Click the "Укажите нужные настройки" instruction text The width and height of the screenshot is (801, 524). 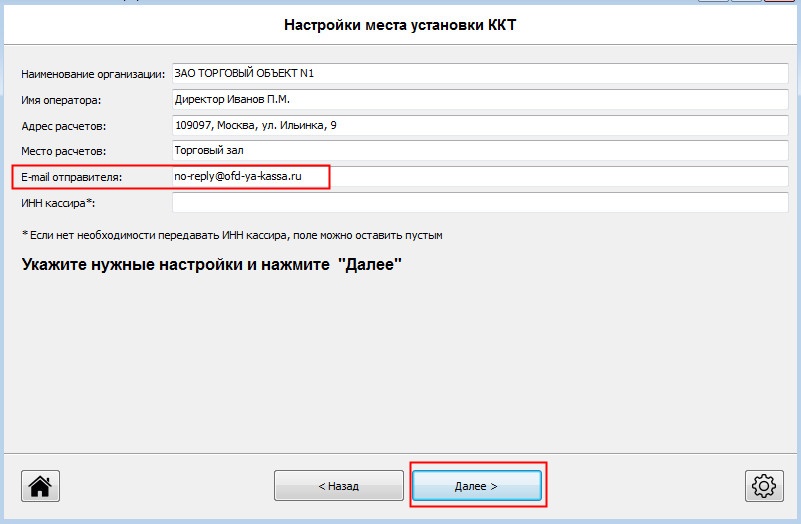pos(211,266)
